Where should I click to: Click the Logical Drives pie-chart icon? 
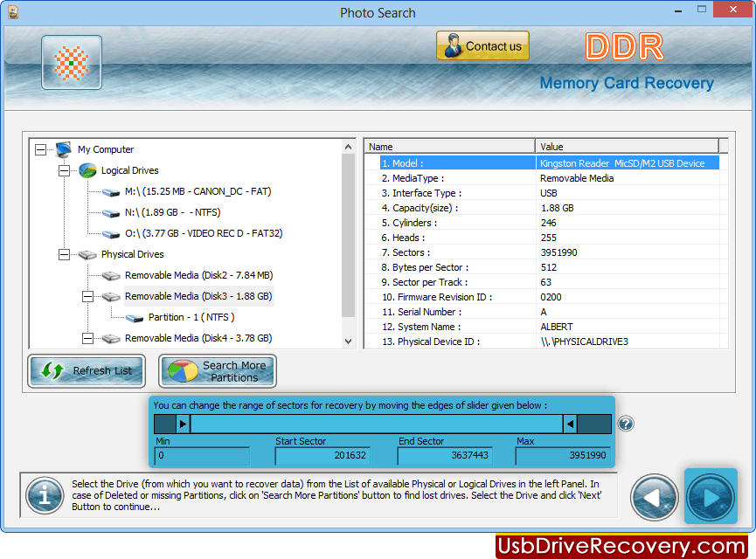[x=87, y=170]
